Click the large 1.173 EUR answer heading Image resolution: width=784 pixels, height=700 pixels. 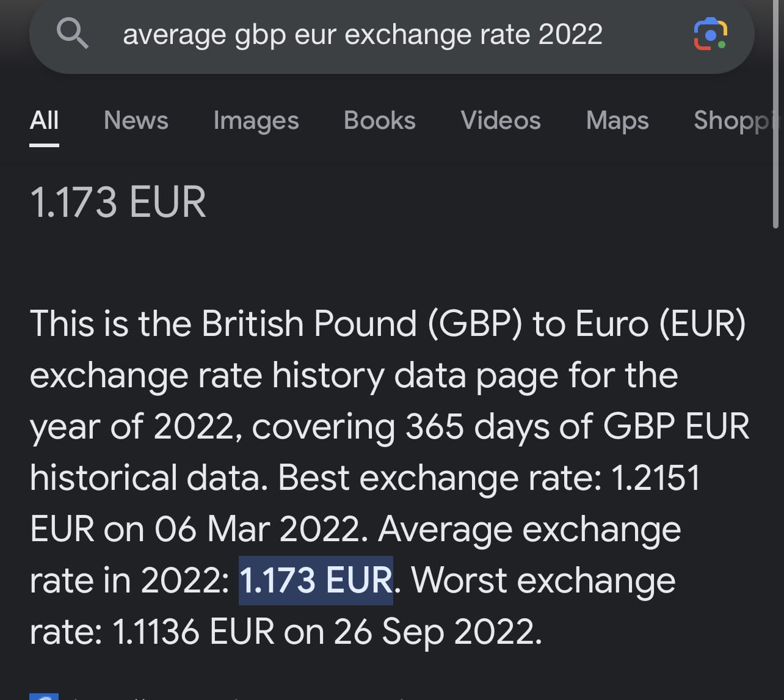tap(118, 202)
